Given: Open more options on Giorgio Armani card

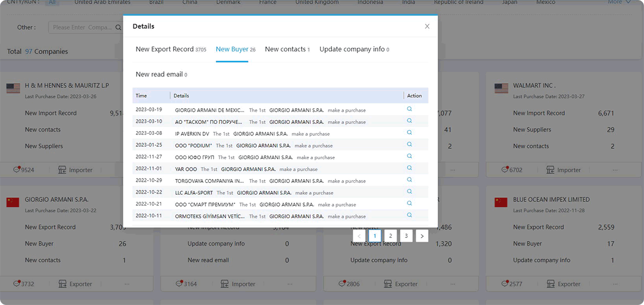Looking at the screenshot, I should 127,284.
